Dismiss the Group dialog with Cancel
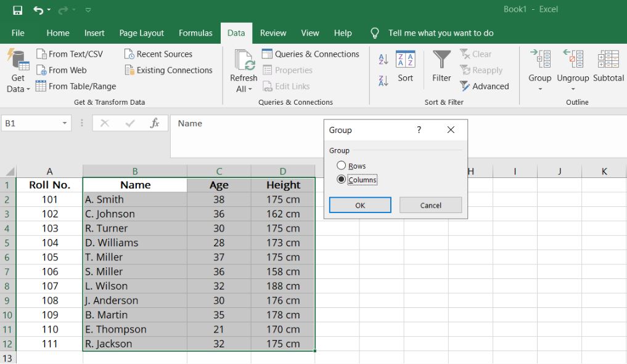The width and height of the screenshot is (627, 364). (431, 205)
